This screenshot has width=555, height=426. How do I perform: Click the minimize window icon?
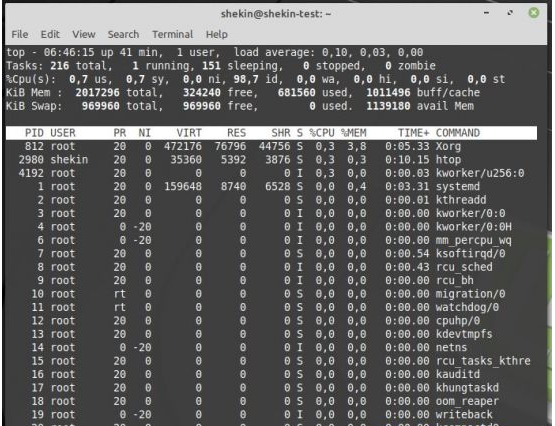click(x=487, y=13)
